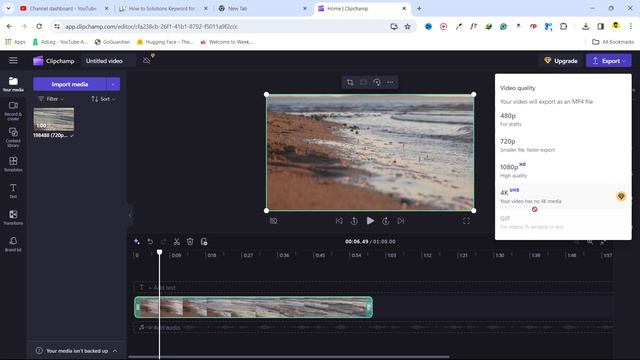Select the GIF export option
This screenshot has height=360, width=640.
563,222
